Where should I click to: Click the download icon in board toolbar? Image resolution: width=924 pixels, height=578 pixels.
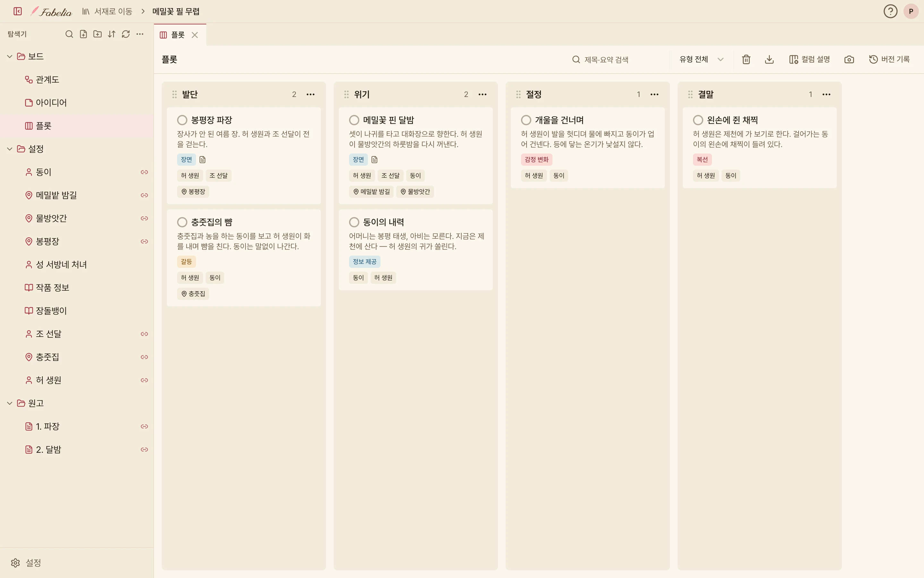pyautogui.click(x=769, y=59)
